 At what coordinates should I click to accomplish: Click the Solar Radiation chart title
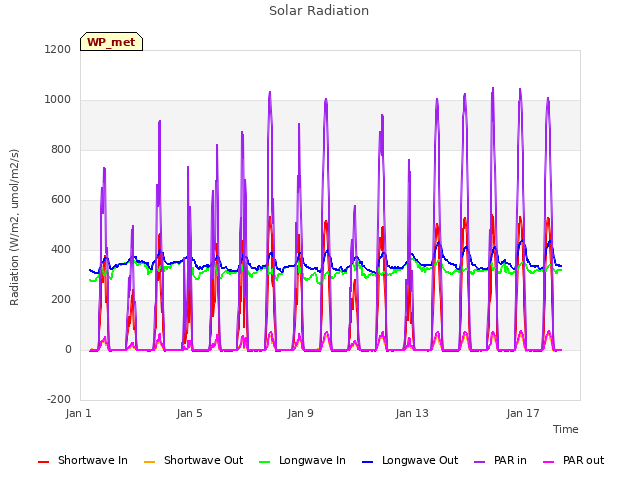pos(319,11)
